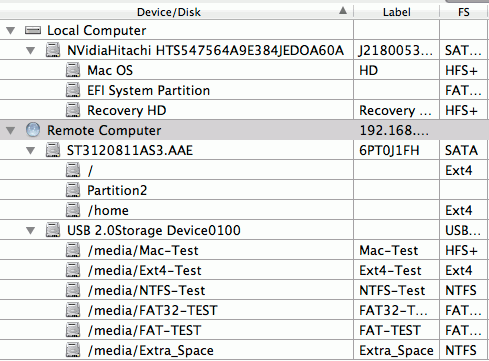Viewport: 489px width, 361px height.
Task: Click the USB 2.0Storage Device0100 icon
Action: pyautogui.click(x=53, y=230)
